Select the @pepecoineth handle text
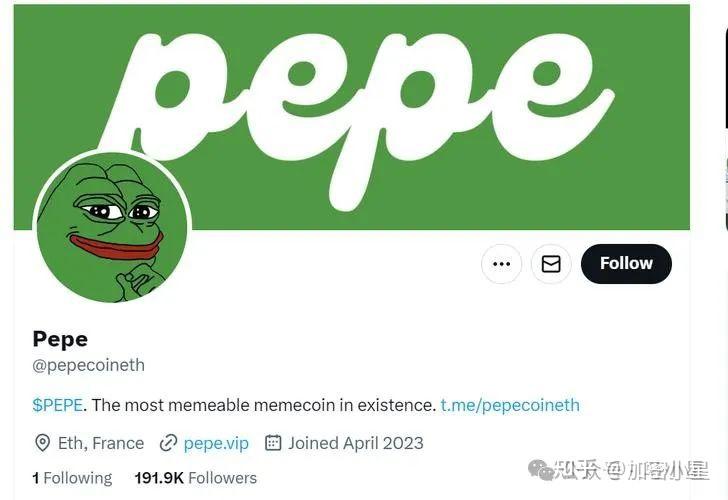728x500 pixels. point(89,365)
